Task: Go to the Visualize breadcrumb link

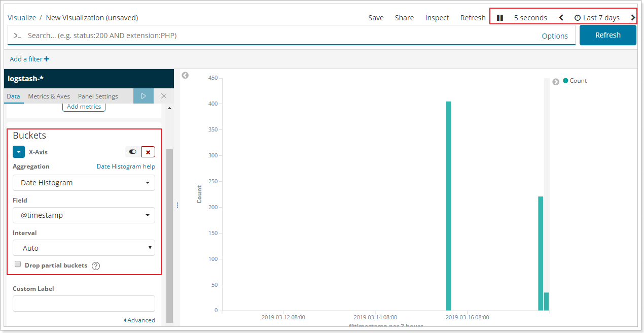Action: pos(22,18)
